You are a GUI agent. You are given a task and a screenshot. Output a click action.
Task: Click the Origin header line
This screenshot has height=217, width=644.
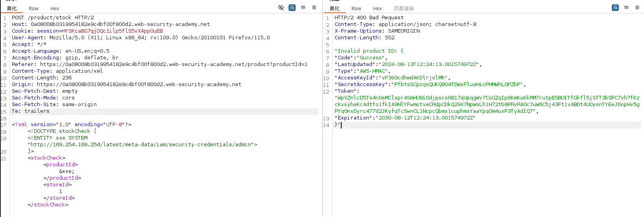(127, 84)
